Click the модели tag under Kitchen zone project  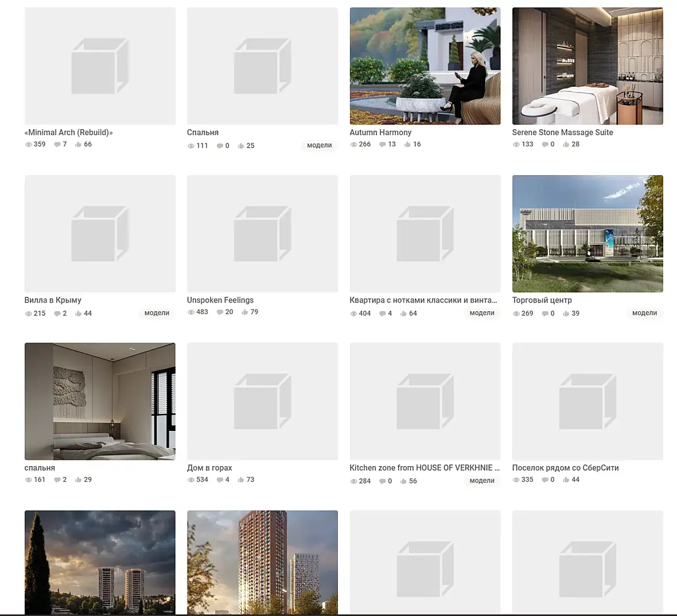point(482,481)
